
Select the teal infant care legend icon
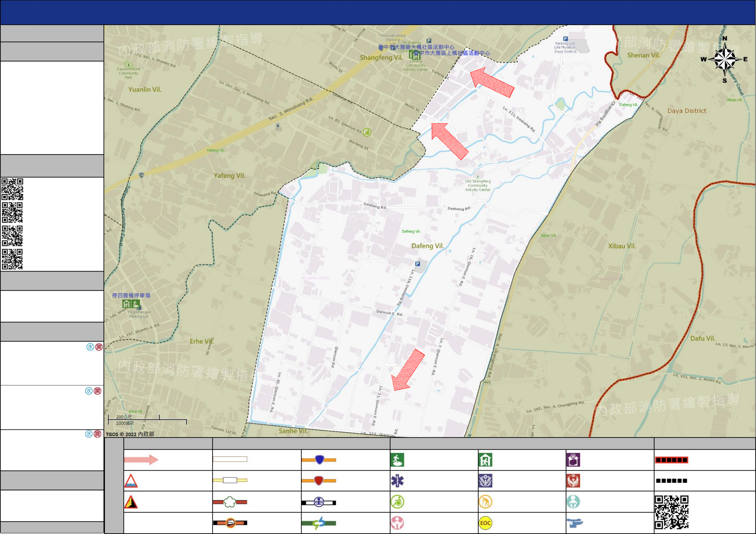pos(573,502)
